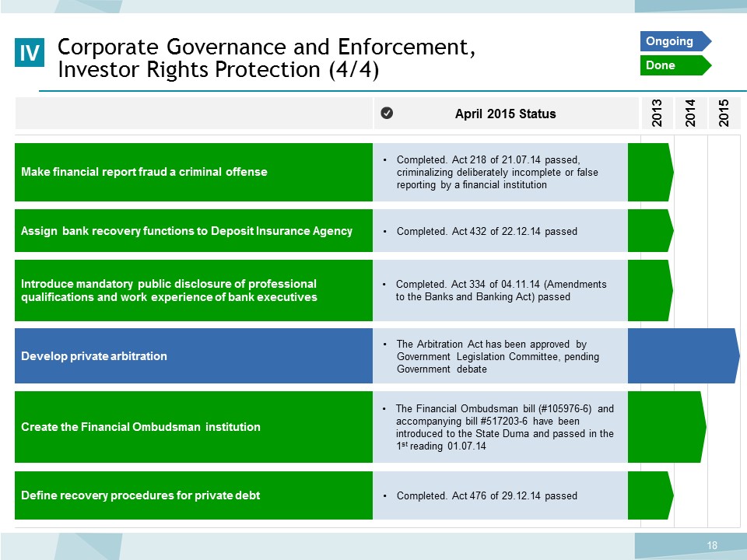This screenshot has height=560, width=747.
Task: Select the 2014 year column header
Action: click(690, 113)
